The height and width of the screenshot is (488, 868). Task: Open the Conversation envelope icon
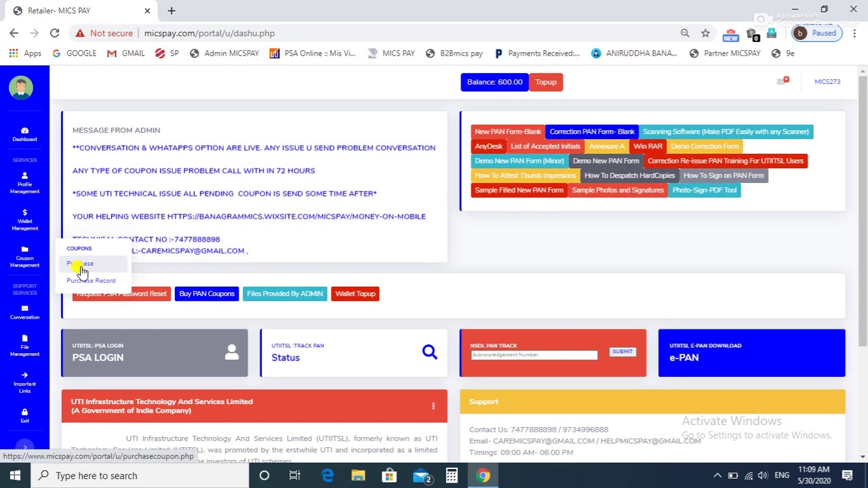(24, 308)
